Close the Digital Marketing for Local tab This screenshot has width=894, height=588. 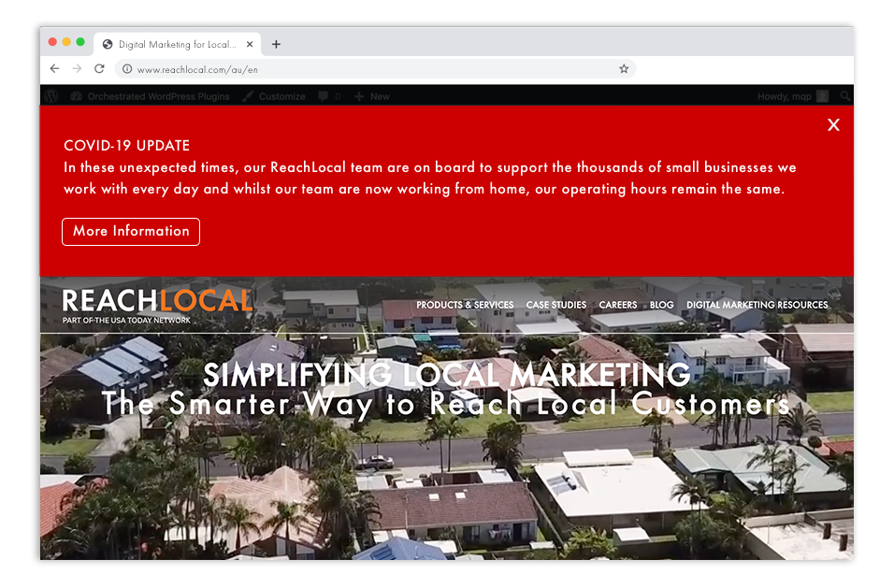[250, 44]
